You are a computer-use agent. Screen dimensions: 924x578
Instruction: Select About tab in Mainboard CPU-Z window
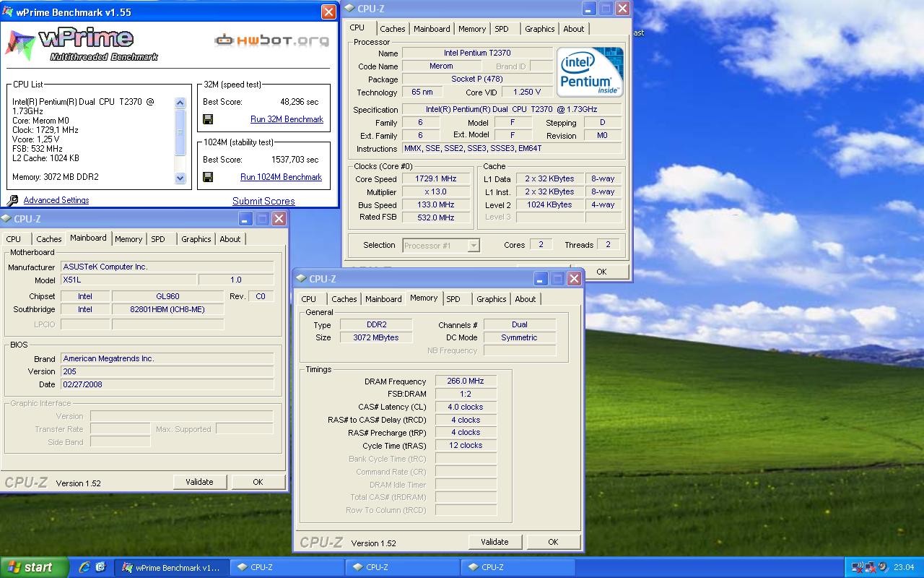click(x=230, y=239)
